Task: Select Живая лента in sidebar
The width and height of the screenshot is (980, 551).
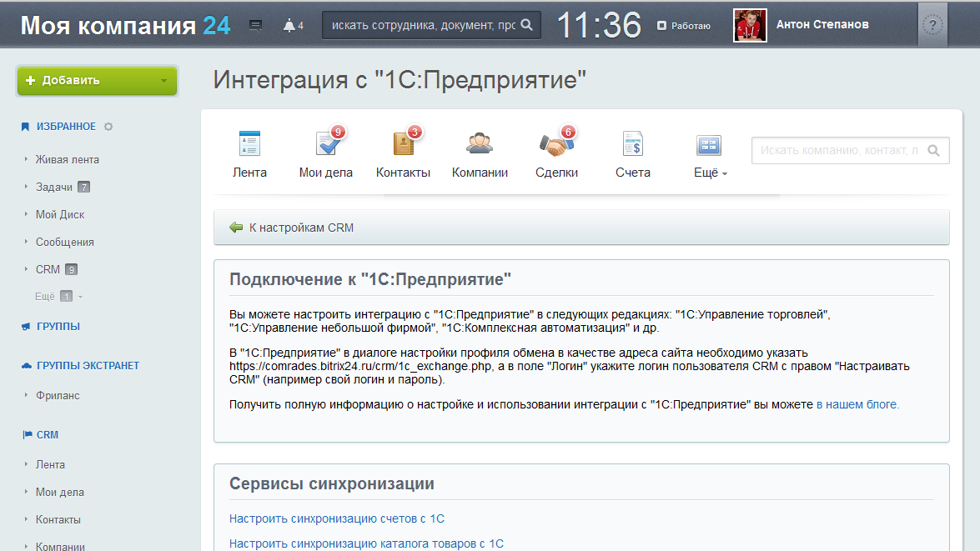Action: [x=67, y=159]
